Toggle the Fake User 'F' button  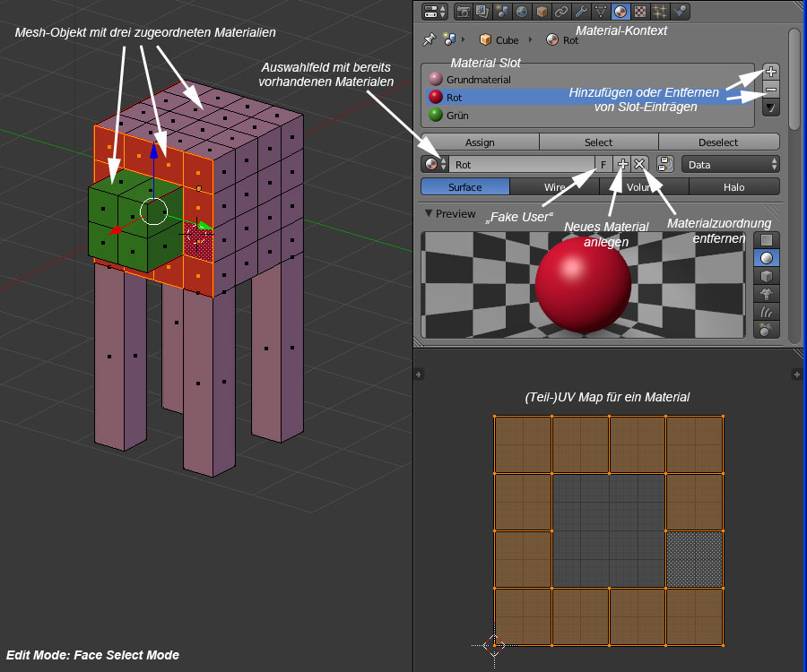click(603, 164)
